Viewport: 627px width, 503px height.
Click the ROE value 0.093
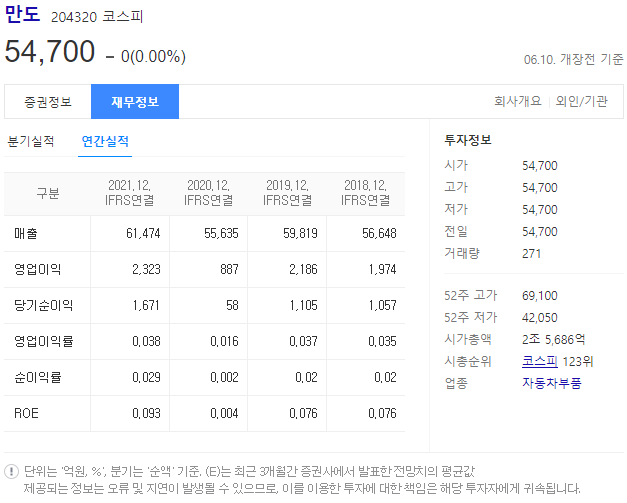pos(146,413)
